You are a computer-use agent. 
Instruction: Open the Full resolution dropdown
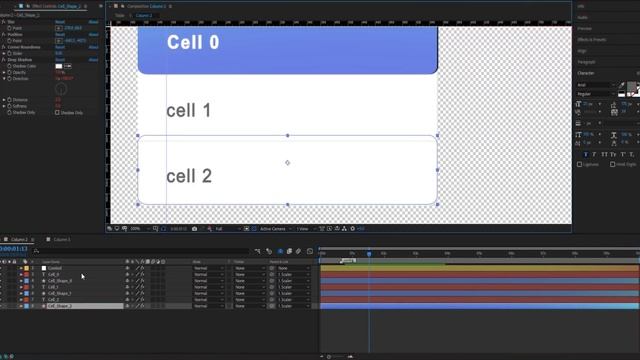pyautogui.click(x=228, y=229)
